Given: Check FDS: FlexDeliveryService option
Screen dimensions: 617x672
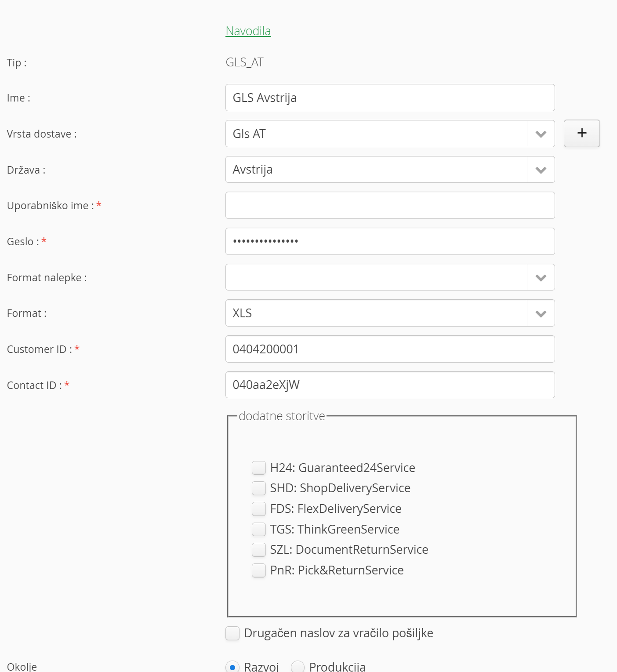Looking at the screenshot, I should (x=259, y=509).
